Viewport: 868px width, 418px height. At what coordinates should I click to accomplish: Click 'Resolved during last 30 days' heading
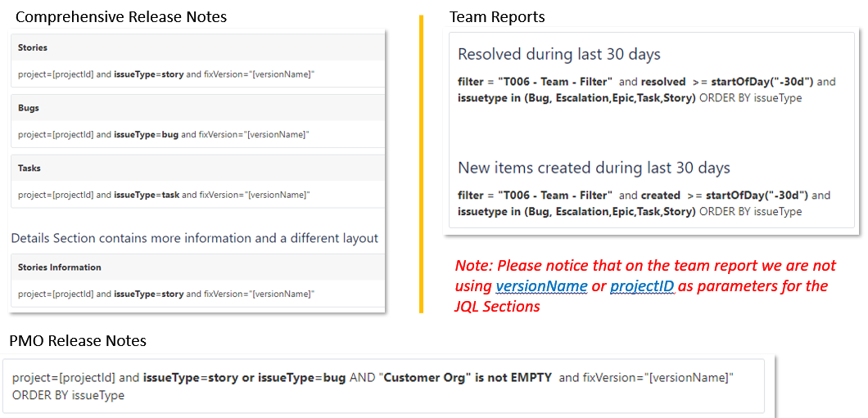559,54
